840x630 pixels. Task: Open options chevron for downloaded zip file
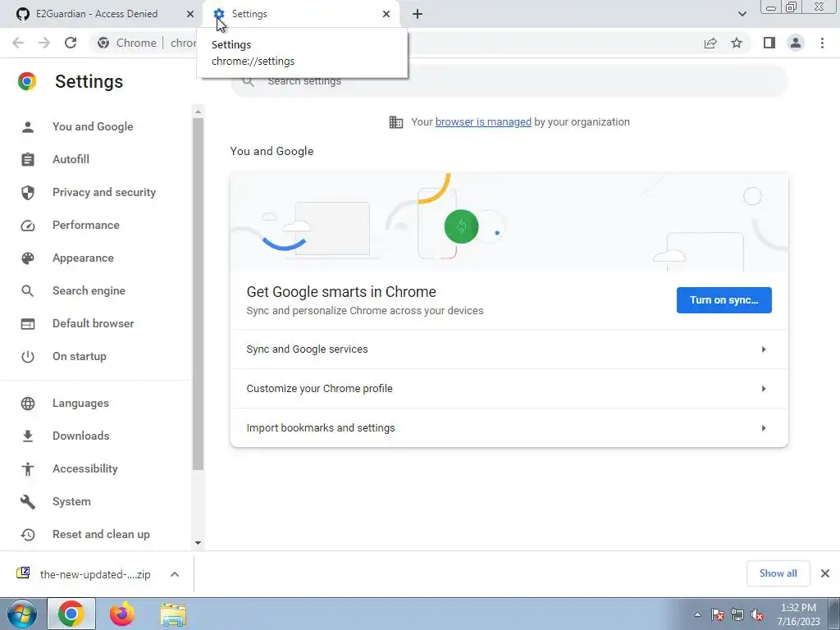point(175,574)
